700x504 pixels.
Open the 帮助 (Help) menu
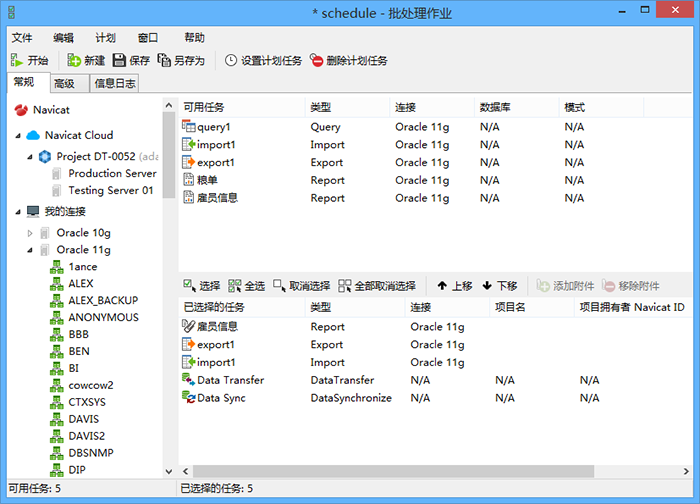pyautogui.click(x=194, y=38)
